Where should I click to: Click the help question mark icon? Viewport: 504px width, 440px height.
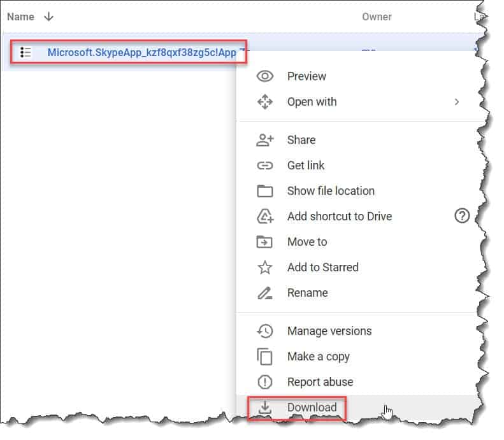tap(462, 216)
